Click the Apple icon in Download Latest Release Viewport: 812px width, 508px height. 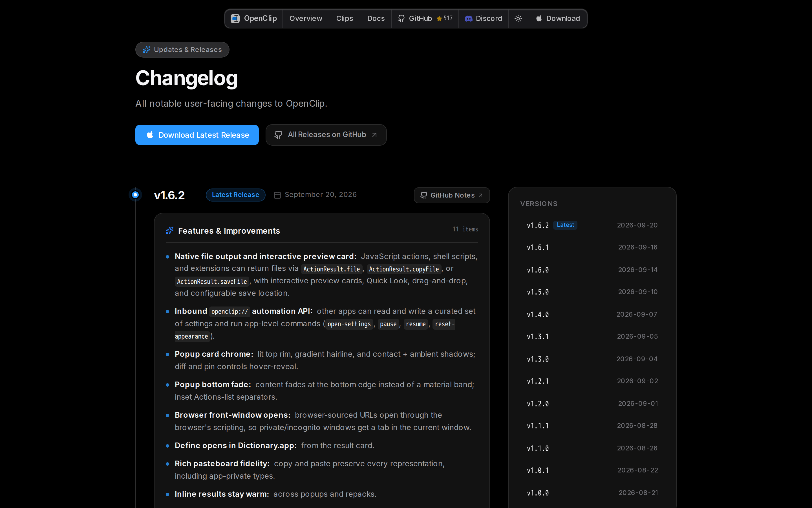coord(150,135)
